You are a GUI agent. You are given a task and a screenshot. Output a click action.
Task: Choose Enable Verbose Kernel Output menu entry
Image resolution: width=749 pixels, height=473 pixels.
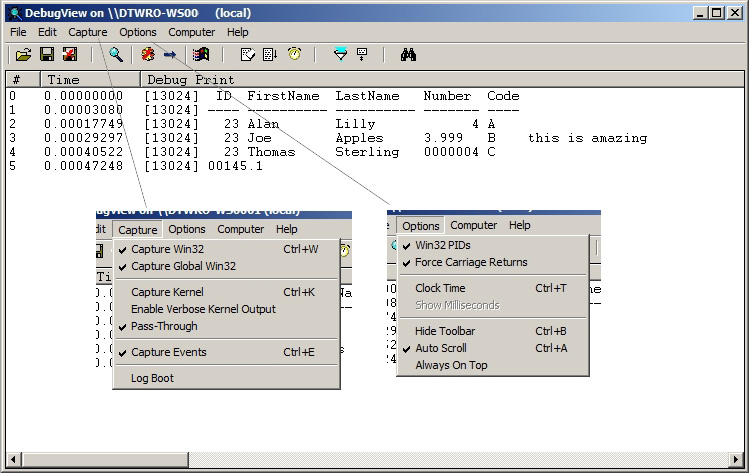coord(226,309)
